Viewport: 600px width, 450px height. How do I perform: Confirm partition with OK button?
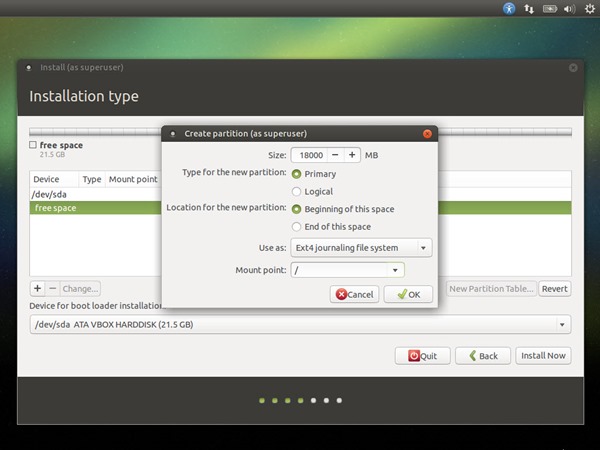(x=408, y=294)
